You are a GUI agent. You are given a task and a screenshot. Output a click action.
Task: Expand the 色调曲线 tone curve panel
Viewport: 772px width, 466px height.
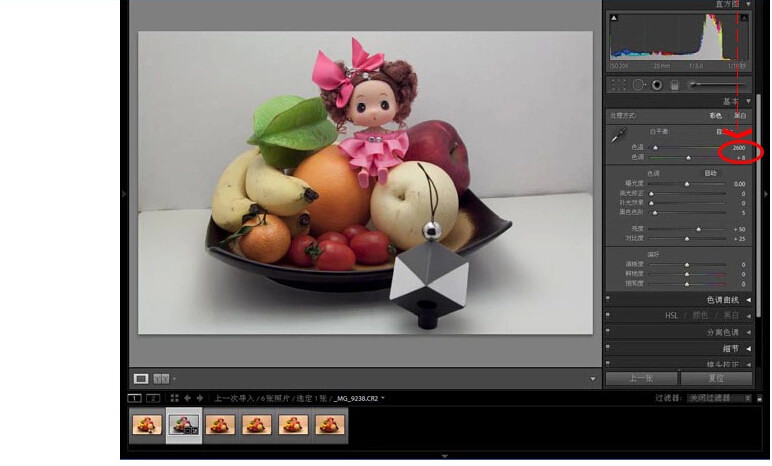748,300
